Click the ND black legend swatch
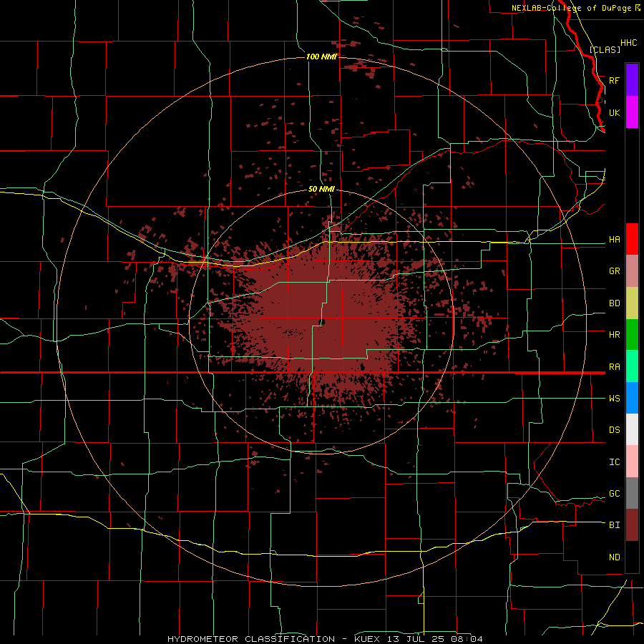The height and width of the screenshot is (644, 644). point(632,557)
